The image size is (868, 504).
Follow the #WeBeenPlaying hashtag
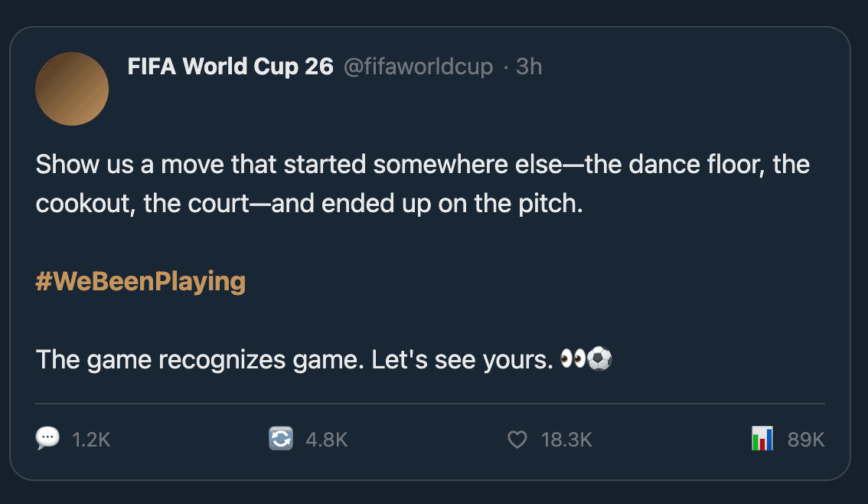click(141, 282)
